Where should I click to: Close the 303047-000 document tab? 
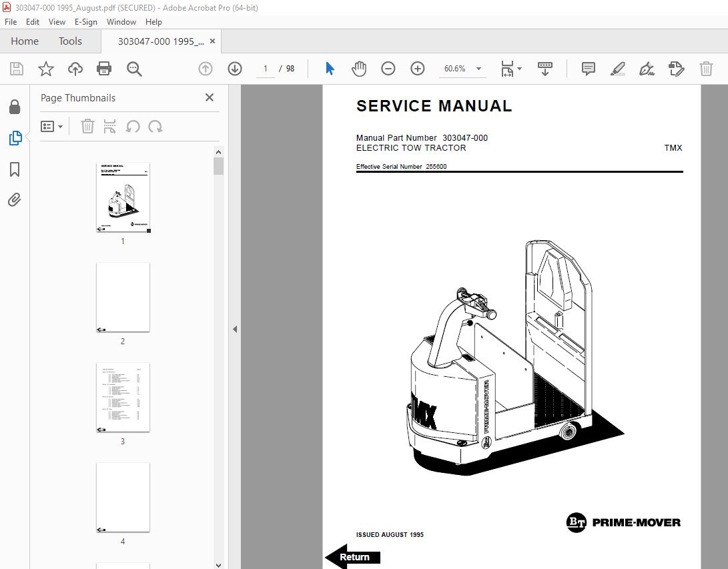coord(213,41)
